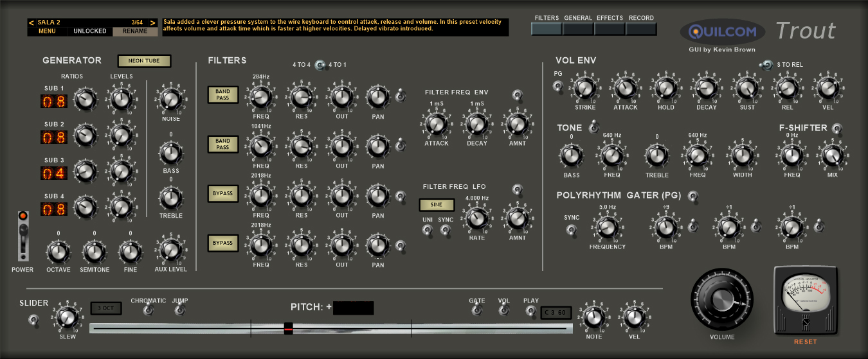Screen dimensions: 868x359
Task: Click the Generator BASS knob
Action: [170, 153]
